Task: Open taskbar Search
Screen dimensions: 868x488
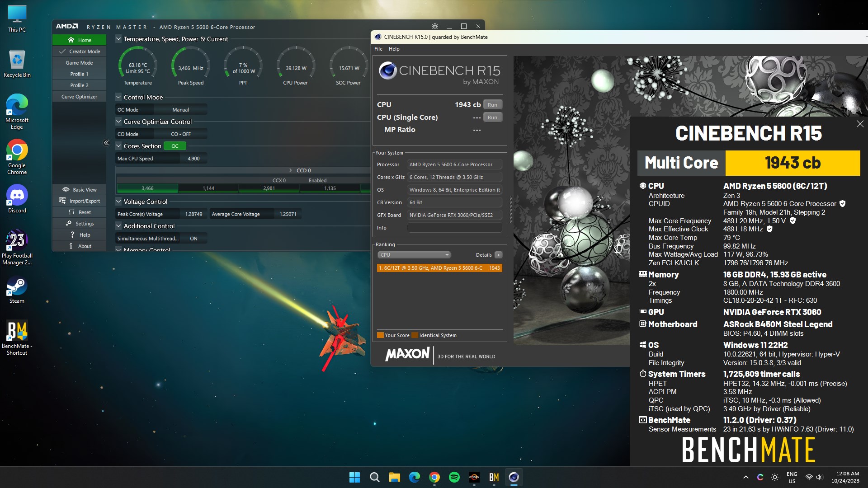Action: coord(374,477)
